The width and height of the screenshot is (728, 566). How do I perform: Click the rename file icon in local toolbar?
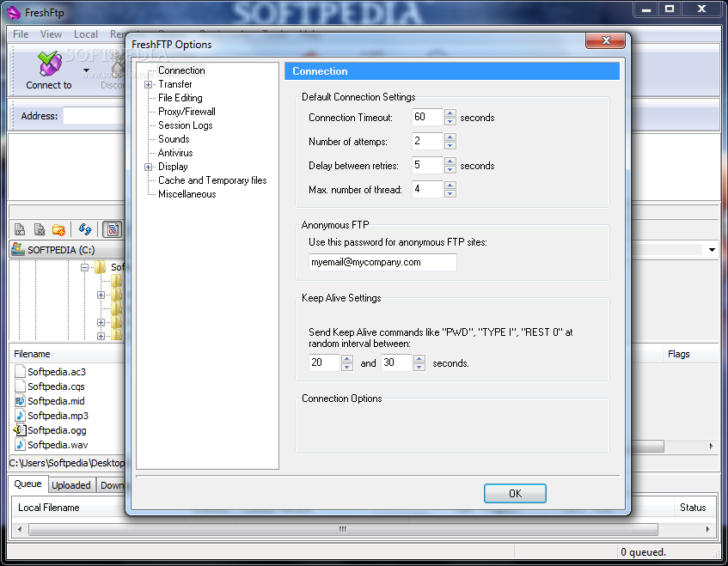[x=20, y=229]
